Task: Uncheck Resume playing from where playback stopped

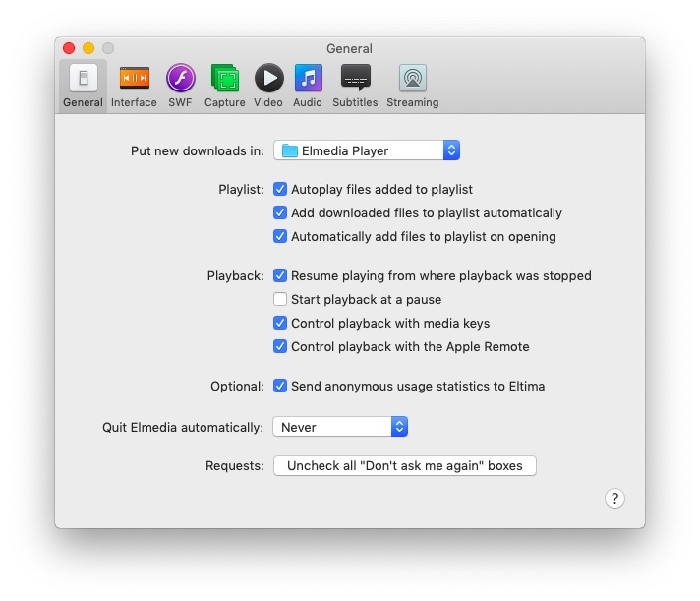Action: point(280,275)
